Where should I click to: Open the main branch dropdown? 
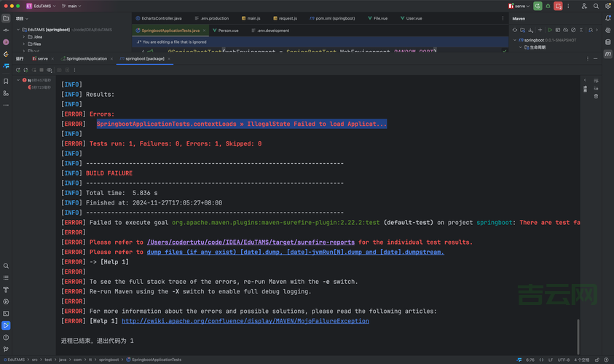(72, 6)
